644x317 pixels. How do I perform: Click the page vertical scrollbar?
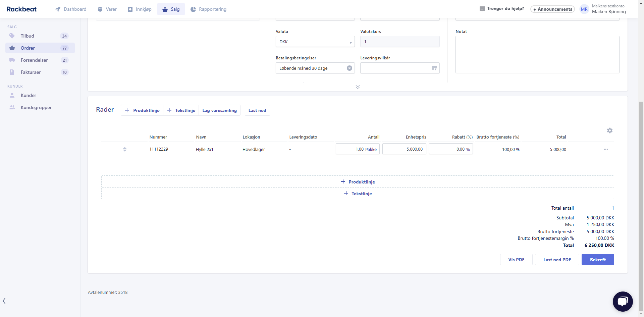(x=641, y=201)
